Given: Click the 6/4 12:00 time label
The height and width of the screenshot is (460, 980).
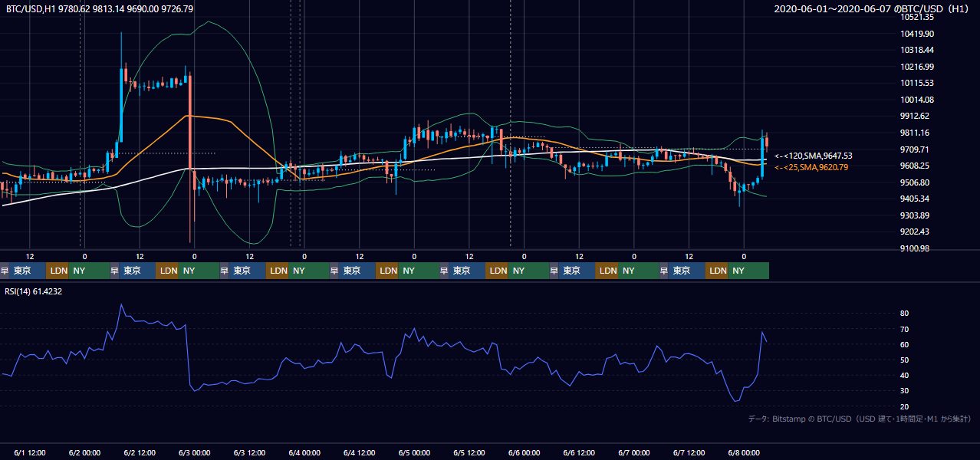Looking at the screenshot, I should pos(359,453).
